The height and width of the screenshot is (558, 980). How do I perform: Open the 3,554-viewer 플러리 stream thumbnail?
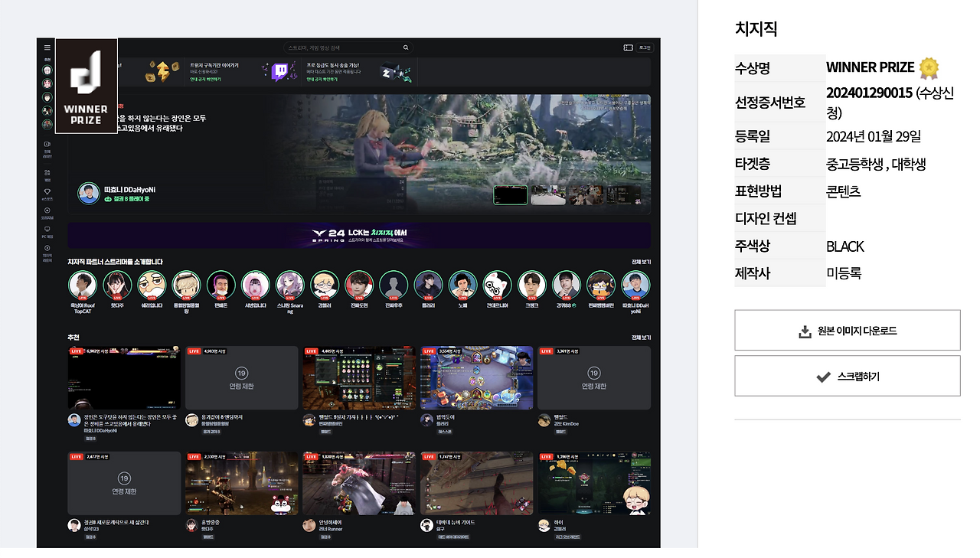coord(476,377)
